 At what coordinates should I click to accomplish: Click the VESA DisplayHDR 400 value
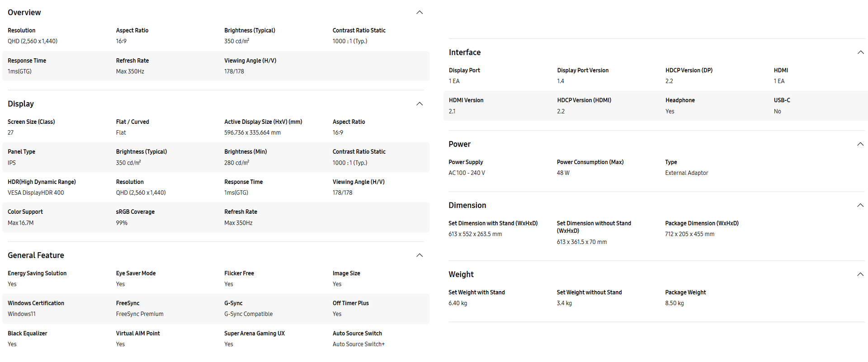click(36, 193)
